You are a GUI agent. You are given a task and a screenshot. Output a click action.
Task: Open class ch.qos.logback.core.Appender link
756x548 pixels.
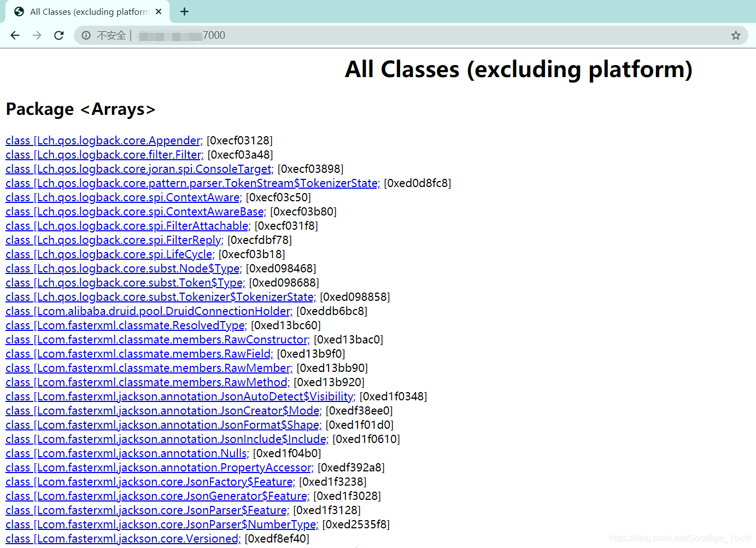pos(104,141)
